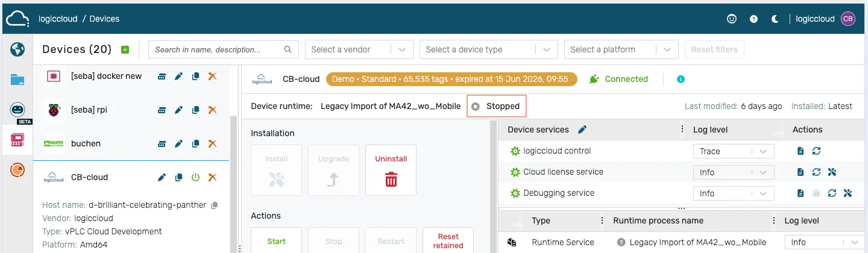Focus the device search field

click(224, 49)
